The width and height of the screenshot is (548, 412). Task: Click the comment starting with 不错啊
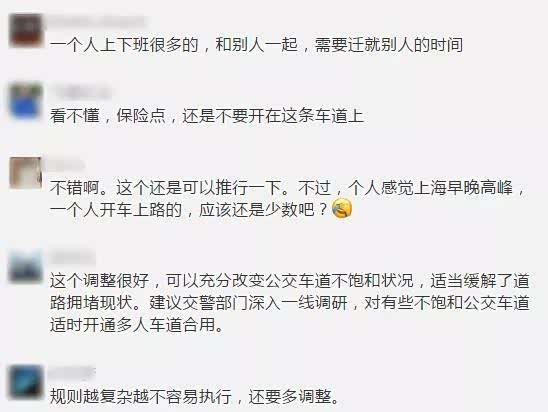[x=287, y=198]
